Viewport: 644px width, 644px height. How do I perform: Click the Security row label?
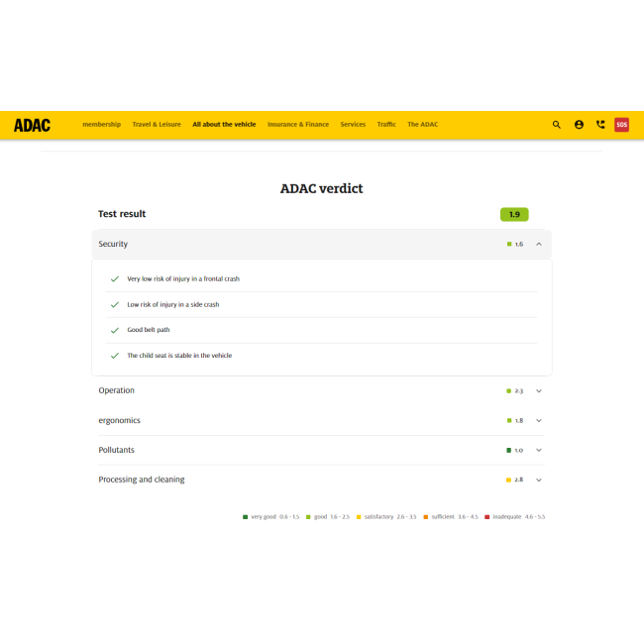point(113,244)
